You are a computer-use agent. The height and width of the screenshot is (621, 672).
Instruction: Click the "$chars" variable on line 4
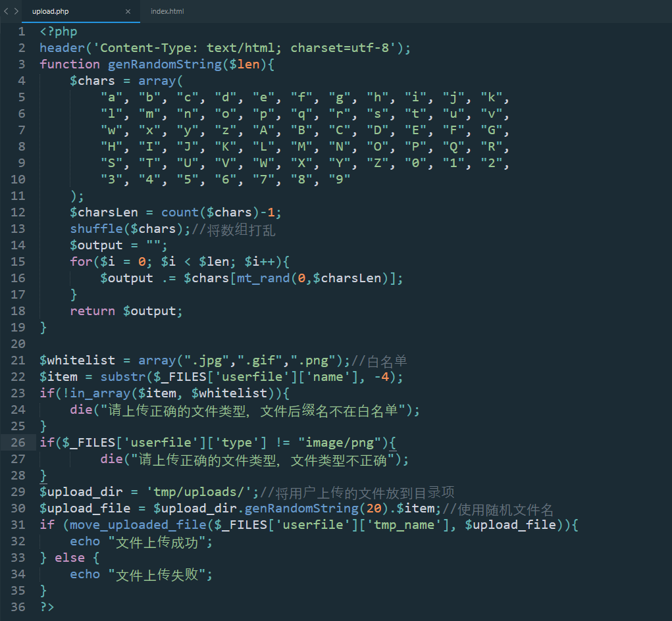(93, 81)
